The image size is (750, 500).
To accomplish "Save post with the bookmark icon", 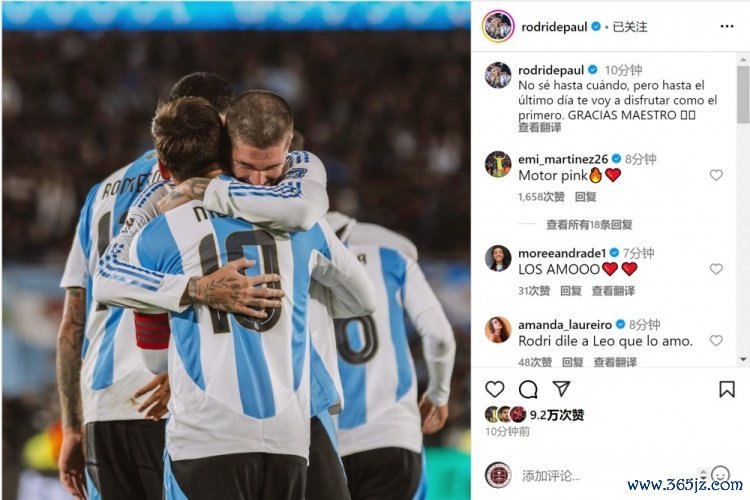I will pyautogui.click(x=727, y=389).
